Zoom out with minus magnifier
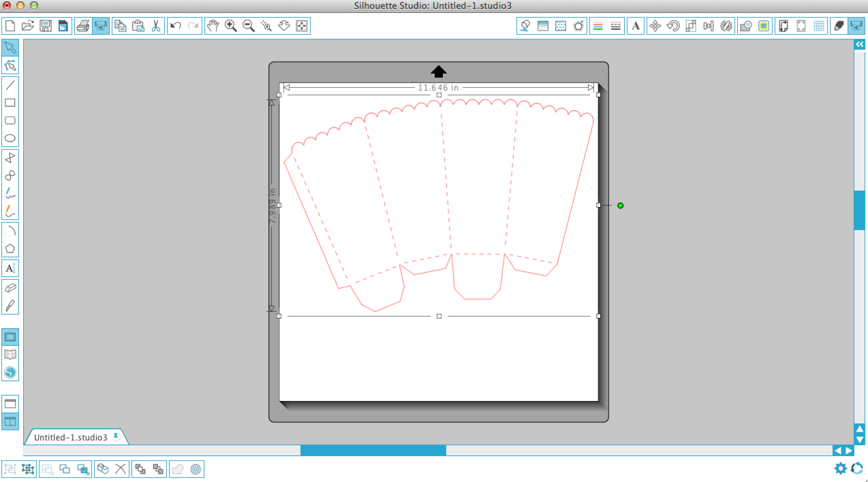868x482 pixels. coord(249,26)
